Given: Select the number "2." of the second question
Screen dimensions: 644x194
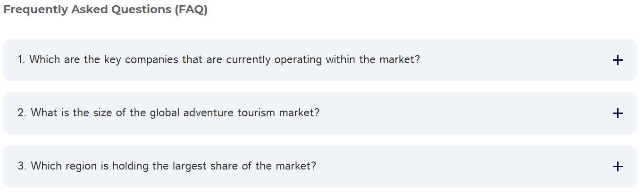Looking at the screenshot, I should pos(22,113).
